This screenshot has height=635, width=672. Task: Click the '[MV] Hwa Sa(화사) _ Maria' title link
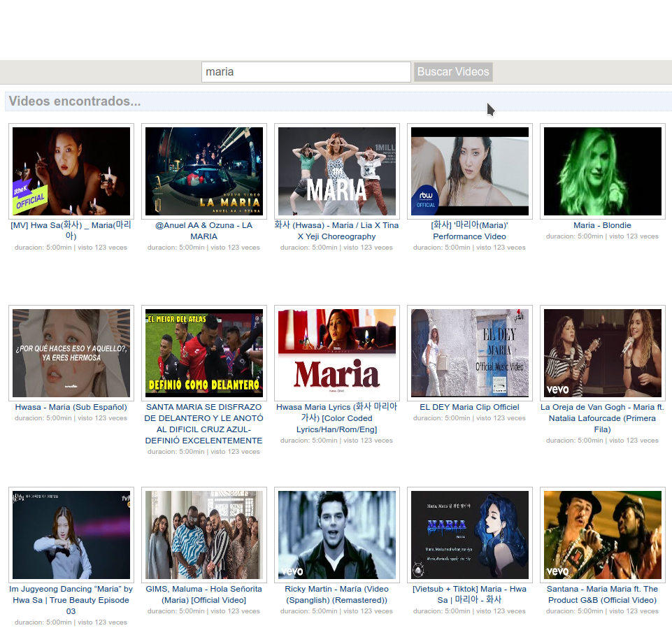click(71, 231)
